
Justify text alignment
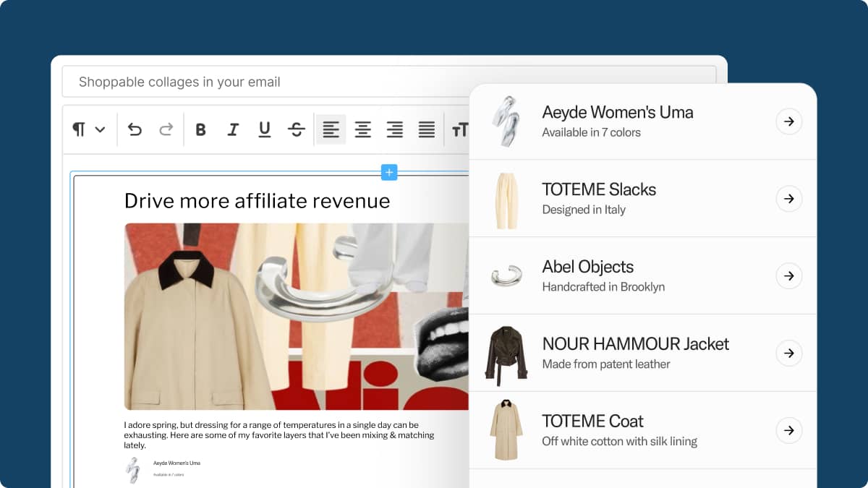click(x=427, y=129)
